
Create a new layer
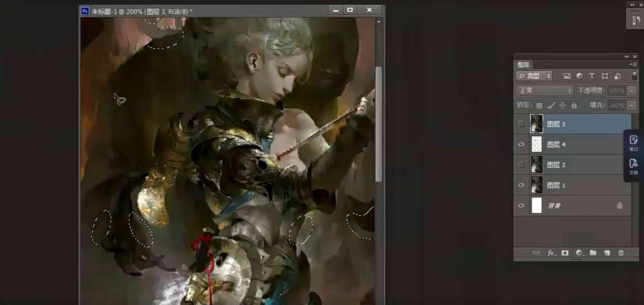coord(607,253)
